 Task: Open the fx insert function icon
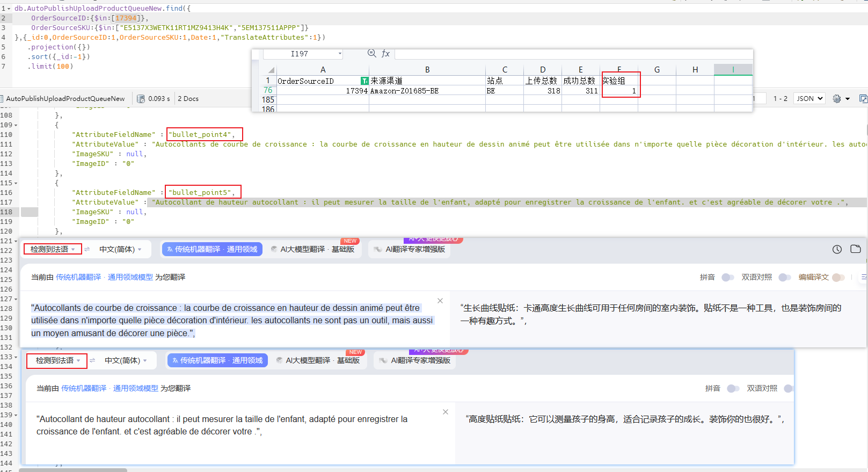click(x=385, y=54)
